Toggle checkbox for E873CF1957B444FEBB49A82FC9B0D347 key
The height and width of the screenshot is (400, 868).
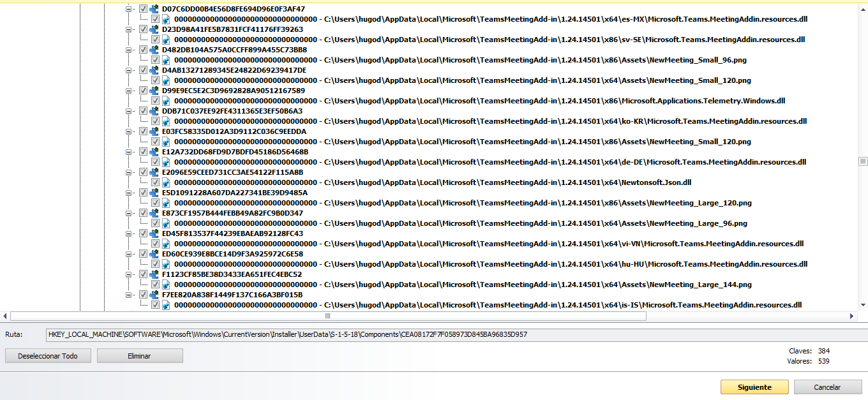[x=143, y=213]
